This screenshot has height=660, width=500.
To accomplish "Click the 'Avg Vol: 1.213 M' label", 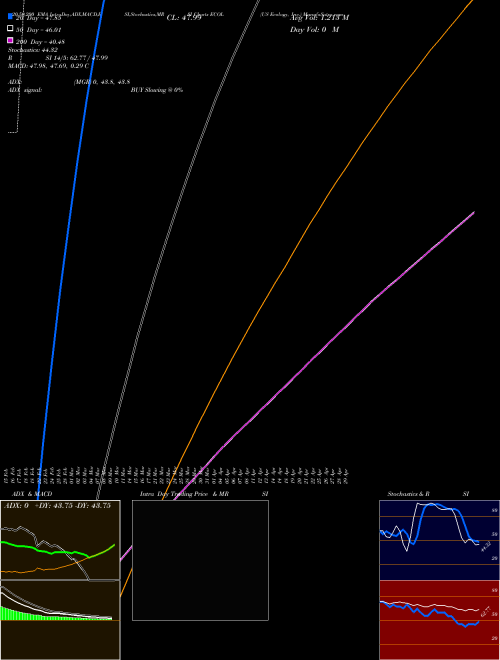I will tap(319, 18).
